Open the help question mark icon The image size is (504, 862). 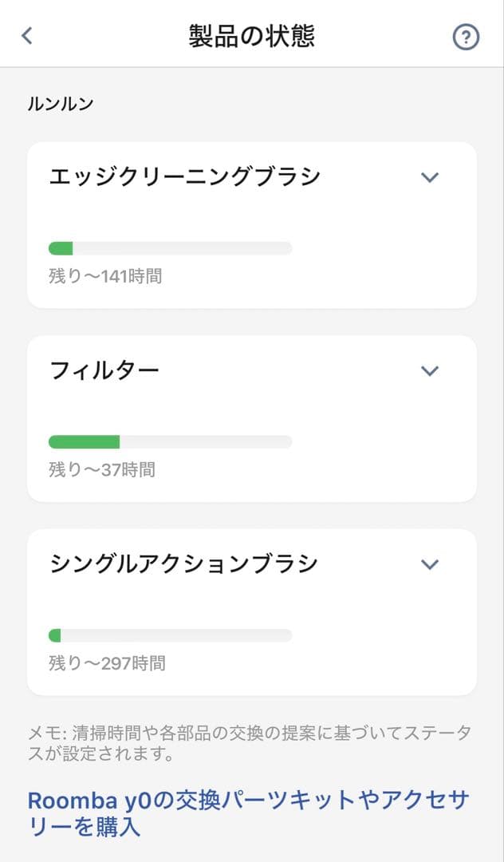(x=466, y=37)
